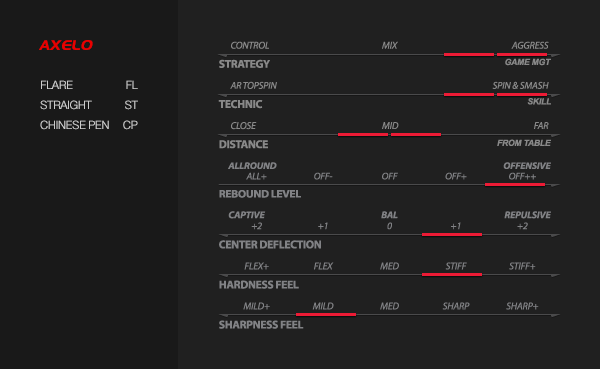Click SPIN & SMASH label on Technic scale
This screenshot has width=600, height=369.
[x=520, y=85]
